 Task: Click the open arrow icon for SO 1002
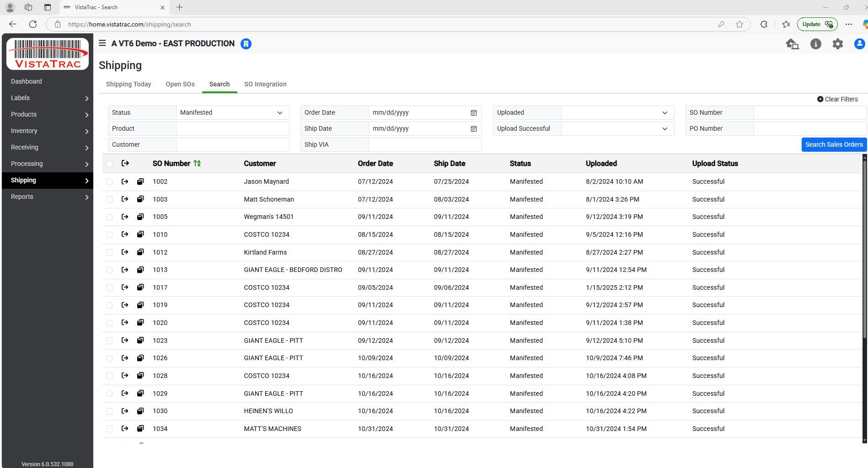pos(125,181)
